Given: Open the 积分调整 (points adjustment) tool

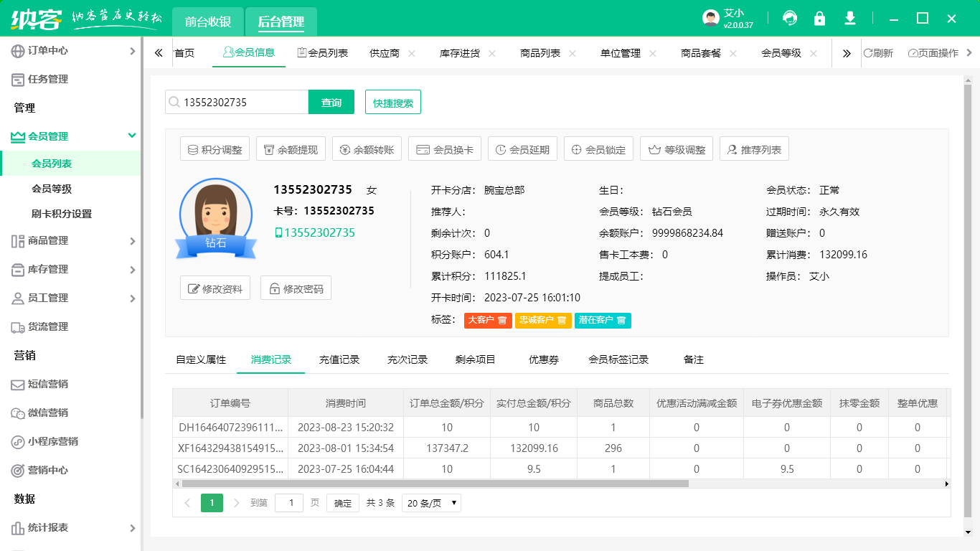Looking at the screenshot, I should pyautogui.click(x=215, y=149).
